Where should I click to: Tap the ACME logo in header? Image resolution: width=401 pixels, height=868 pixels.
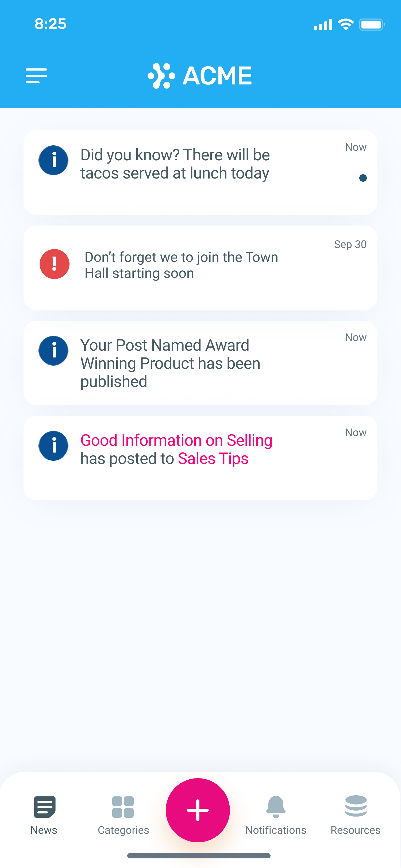(200, 75)
